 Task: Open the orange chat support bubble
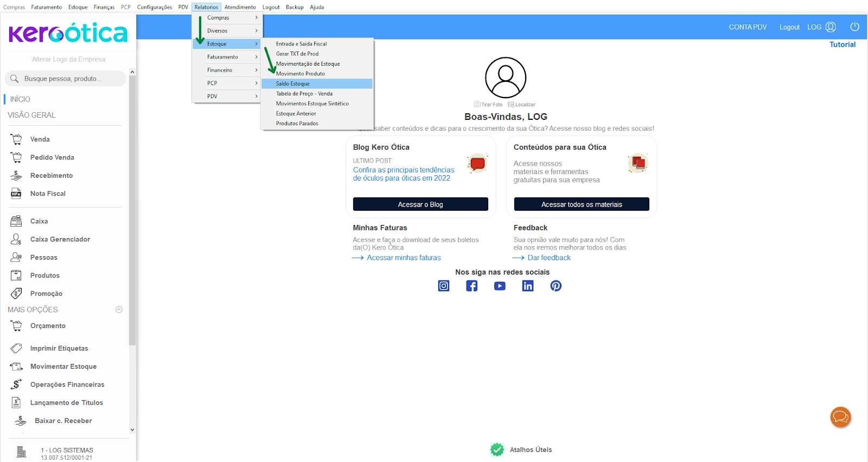(840, 417)
